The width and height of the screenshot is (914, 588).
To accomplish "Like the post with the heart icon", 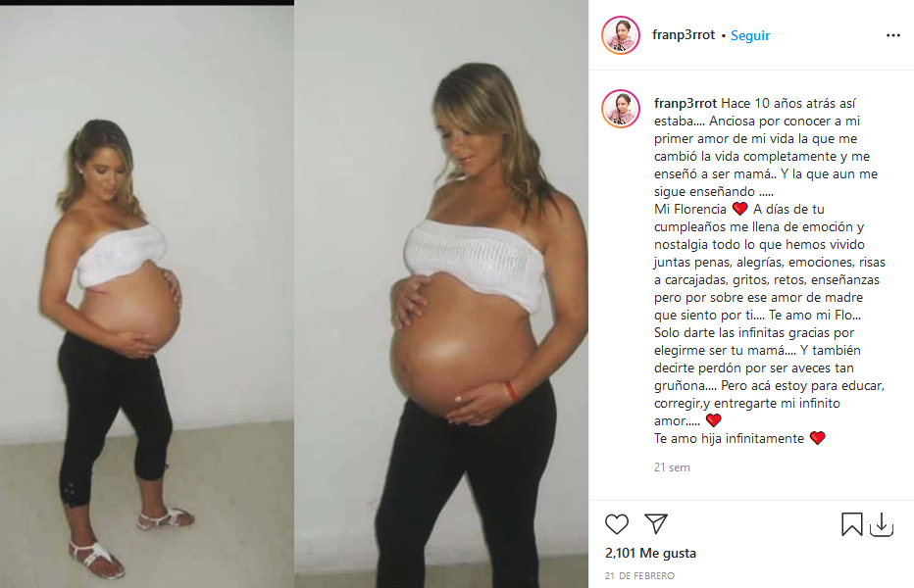I will pos(616,524).
